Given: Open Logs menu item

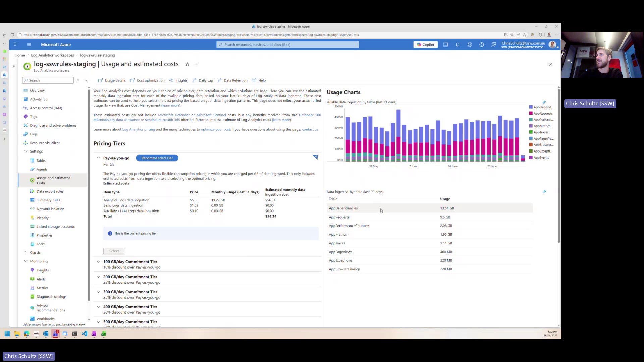Looking at the screenshot, I should click(34, 134).
